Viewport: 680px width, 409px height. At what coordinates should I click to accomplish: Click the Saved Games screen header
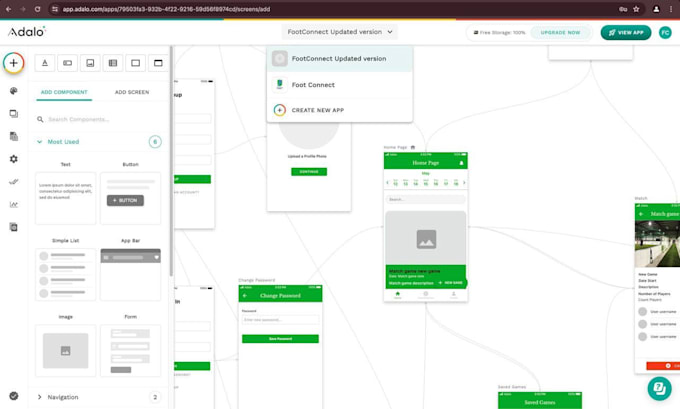540,402
